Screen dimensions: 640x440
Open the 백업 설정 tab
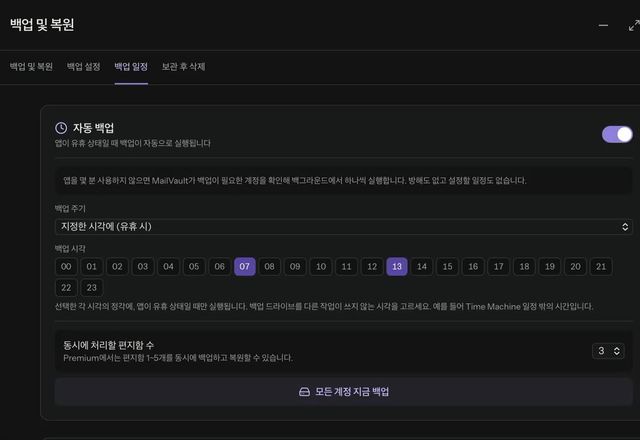coord(84,67)
